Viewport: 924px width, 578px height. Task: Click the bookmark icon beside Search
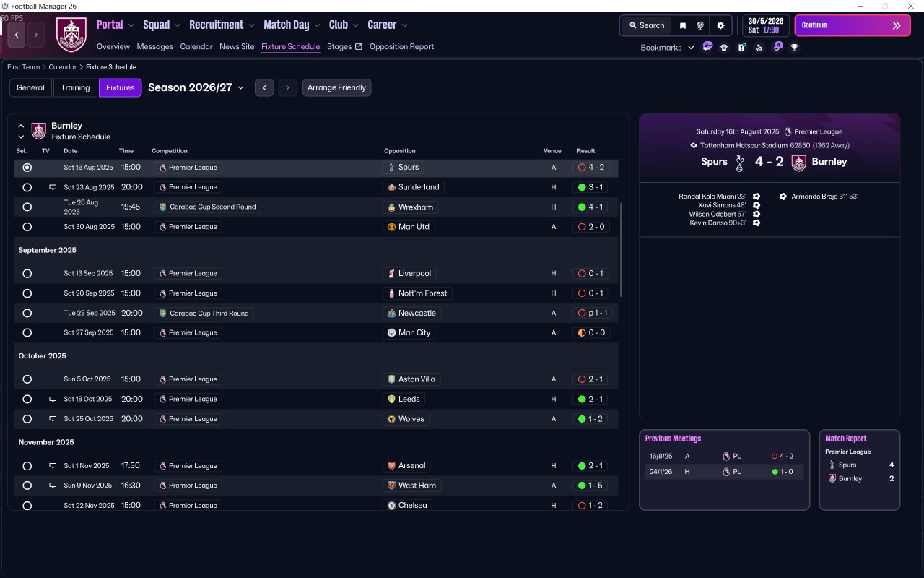[683, 25]
